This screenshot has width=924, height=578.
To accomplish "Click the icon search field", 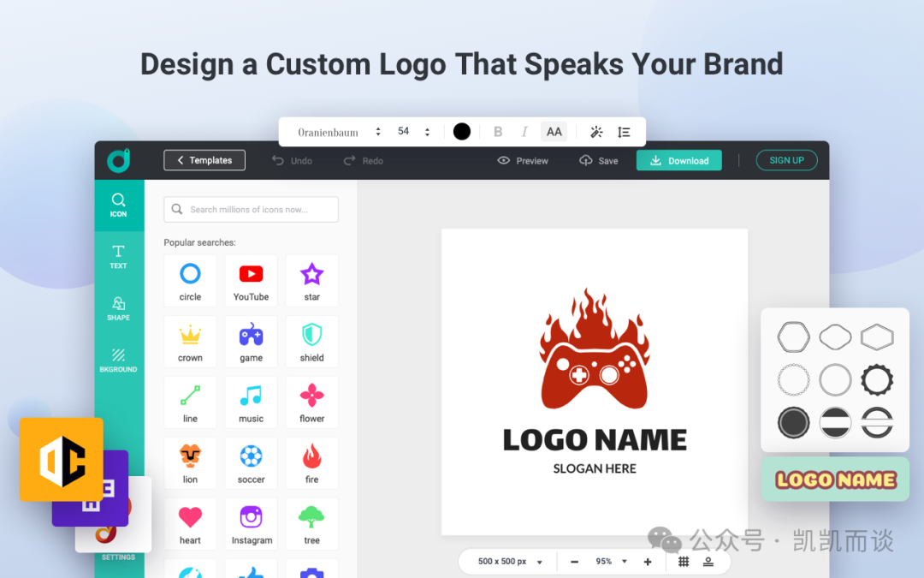I will click(251, 210).
